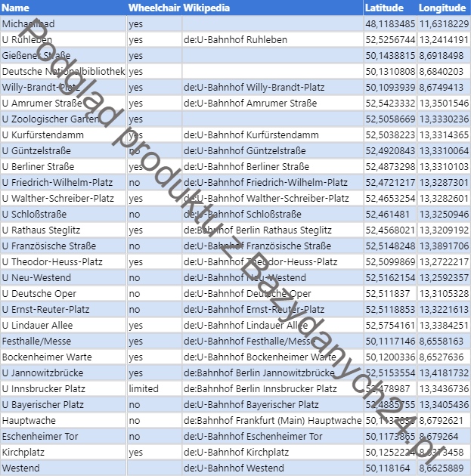Select the 'U Amrumer Straße' name cell
471x476 pixels.
click(64, 104)
